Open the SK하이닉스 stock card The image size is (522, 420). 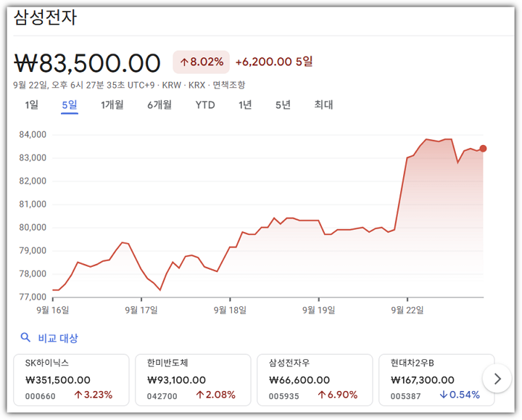71,380
